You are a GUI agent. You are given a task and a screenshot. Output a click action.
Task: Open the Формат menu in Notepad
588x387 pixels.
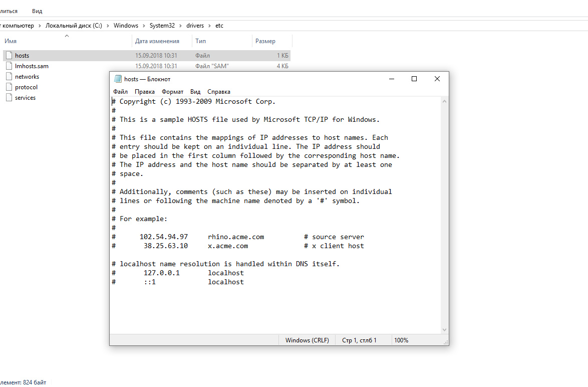coord(172,92)
